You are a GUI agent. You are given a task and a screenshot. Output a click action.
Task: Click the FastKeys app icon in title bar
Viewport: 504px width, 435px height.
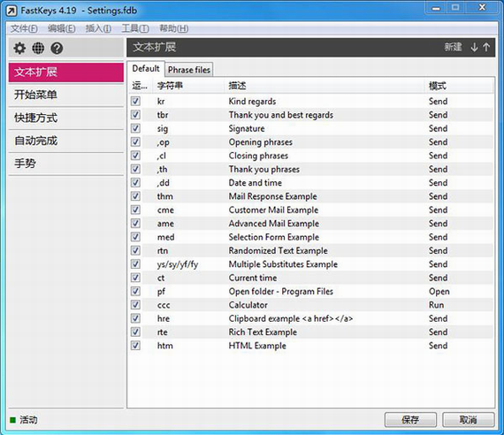point(11,11)
